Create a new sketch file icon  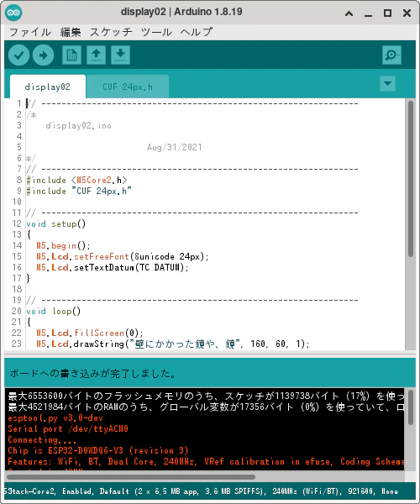(x=71, y=55)
